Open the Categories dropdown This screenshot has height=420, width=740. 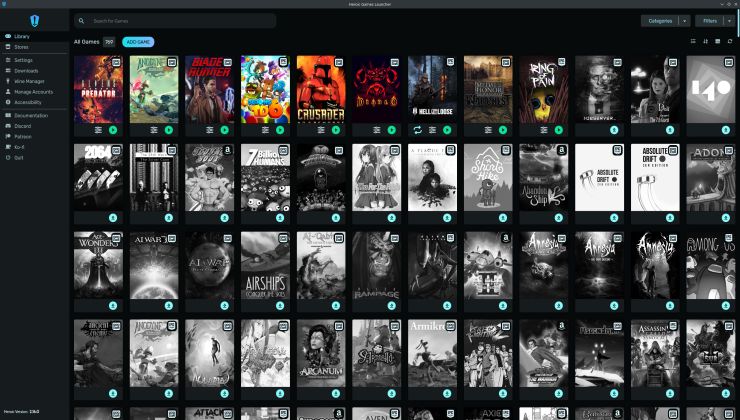coord(659,20)
